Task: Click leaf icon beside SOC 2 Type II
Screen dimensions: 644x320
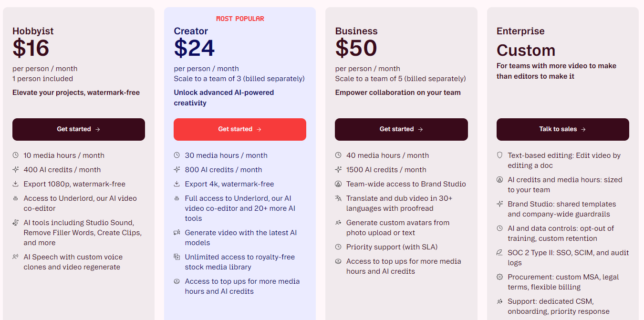Action: 500,252
